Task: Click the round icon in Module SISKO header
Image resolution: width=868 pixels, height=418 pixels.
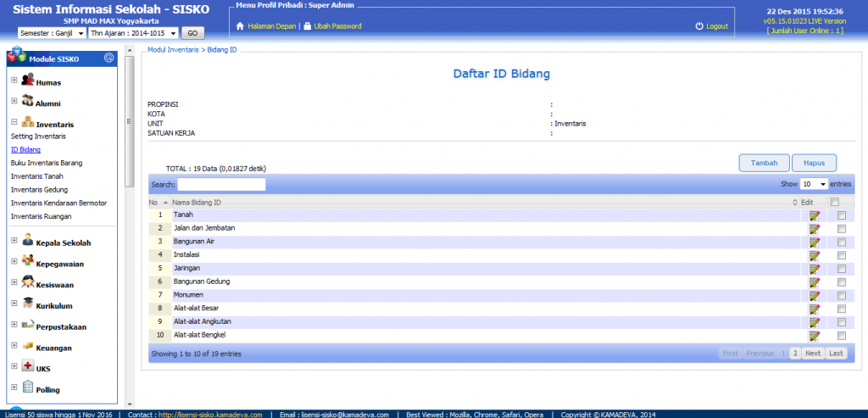Action: (x=109, y=58)
